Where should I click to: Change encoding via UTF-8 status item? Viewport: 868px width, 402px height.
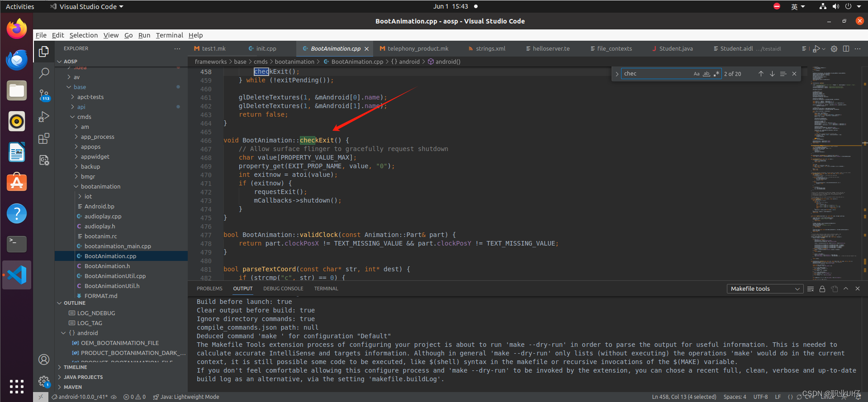pos(760,397)
